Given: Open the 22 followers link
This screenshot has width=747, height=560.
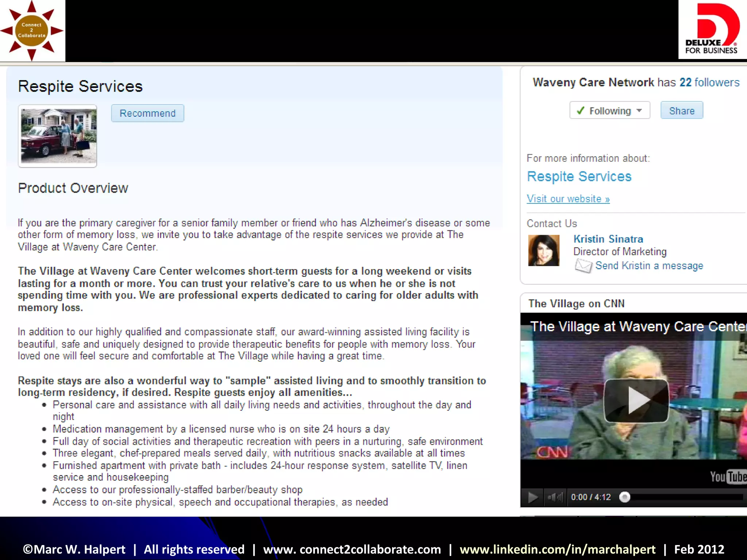Looking at the screenshot, I should tap(709, 82).
